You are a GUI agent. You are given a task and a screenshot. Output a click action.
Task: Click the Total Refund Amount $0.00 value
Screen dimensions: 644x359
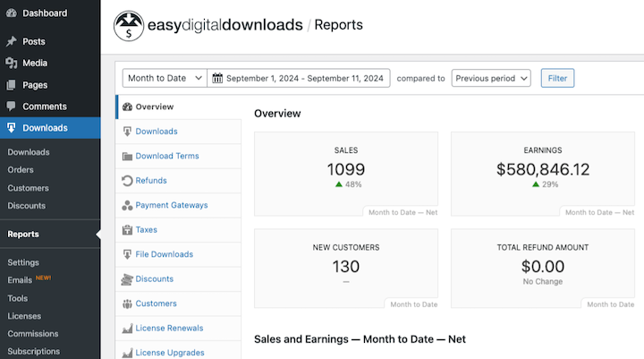[543, 267]
